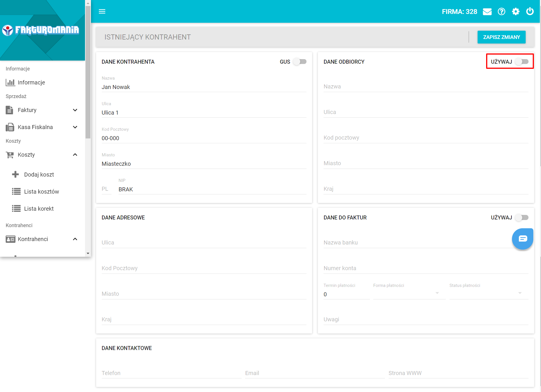Click the Nazwa field containing Jan Nowak

(204, 87)
